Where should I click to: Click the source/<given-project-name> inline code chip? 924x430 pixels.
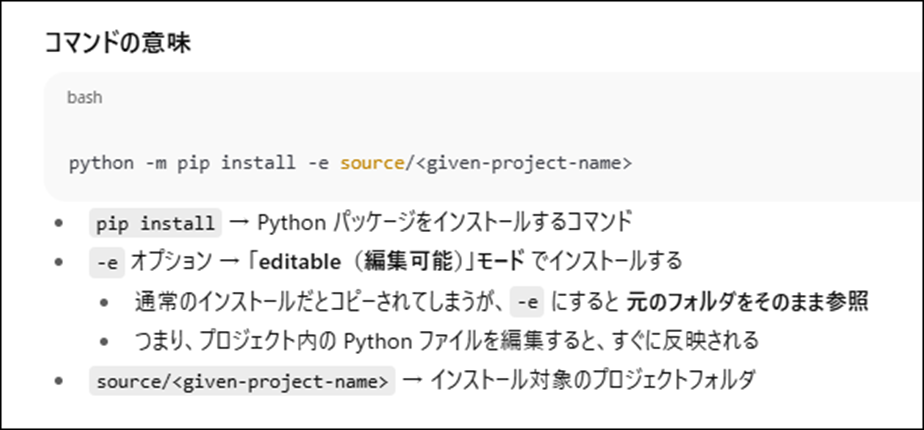[241, 381]
